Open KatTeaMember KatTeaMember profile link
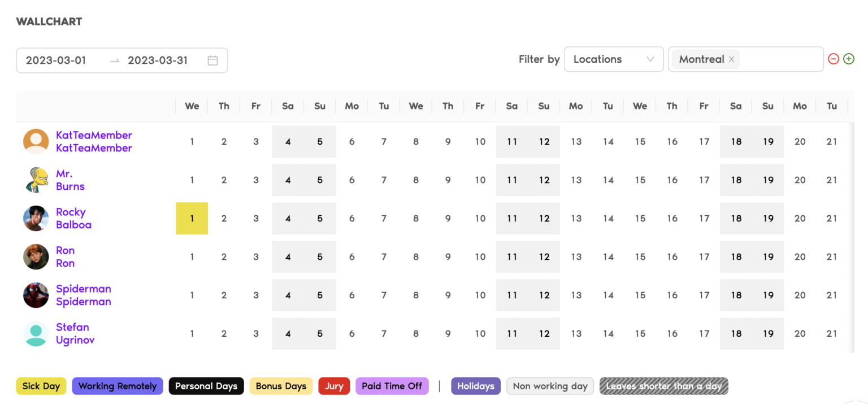 point(94,141)
